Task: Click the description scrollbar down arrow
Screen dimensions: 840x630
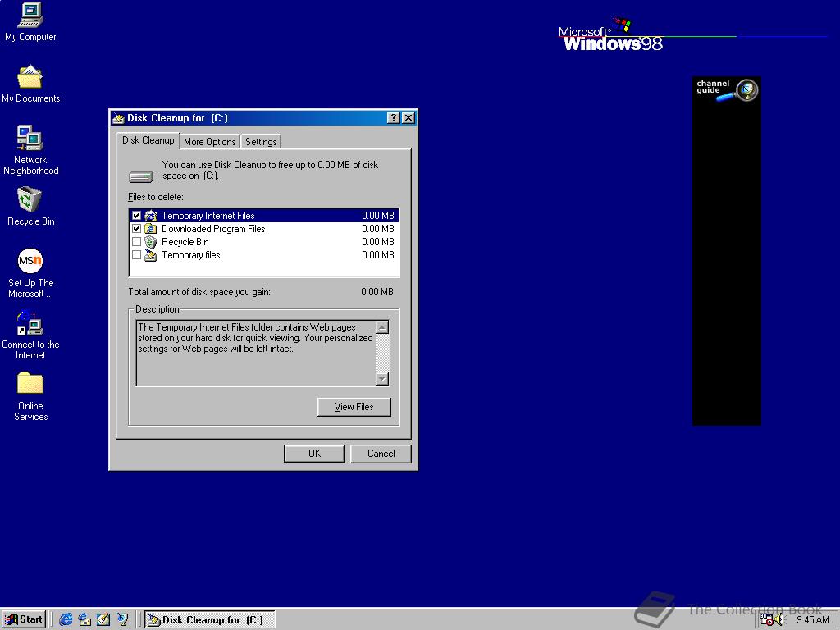Action: pyautogui.click(x=382, y=379)
